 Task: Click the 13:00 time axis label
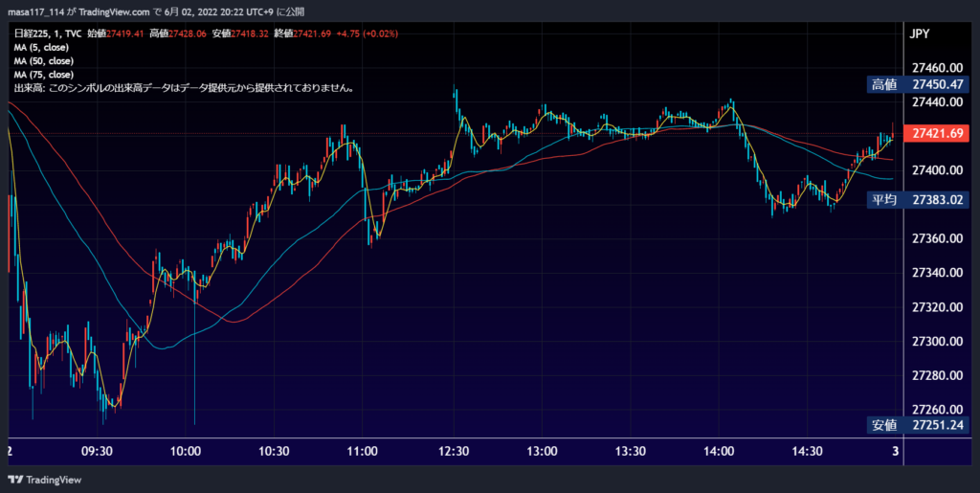tap(542, 451)
